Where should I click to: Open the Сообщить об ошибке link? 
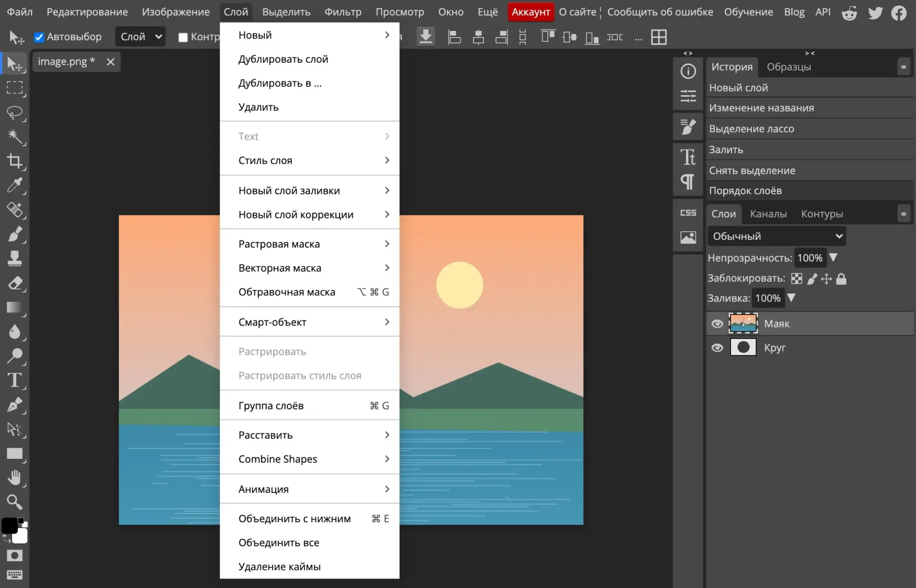pyautogui.click(x=660, y=12)
